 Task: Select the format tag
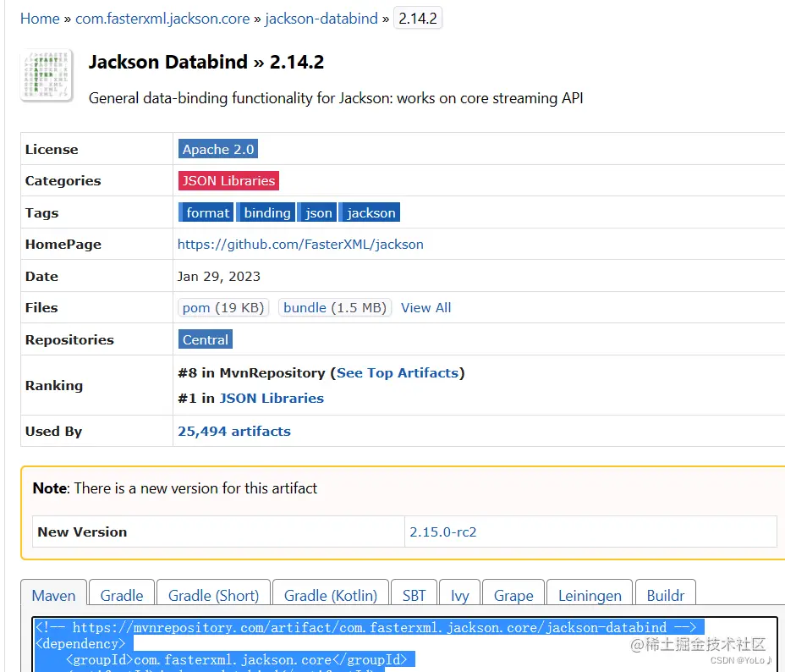[x=206, y=212]
